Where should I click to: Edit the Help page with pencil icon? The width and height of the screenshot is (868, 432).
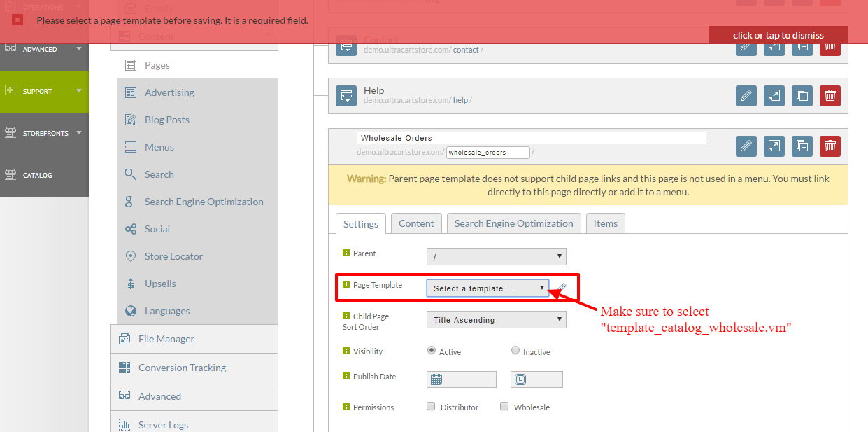[x=746, y=96]
